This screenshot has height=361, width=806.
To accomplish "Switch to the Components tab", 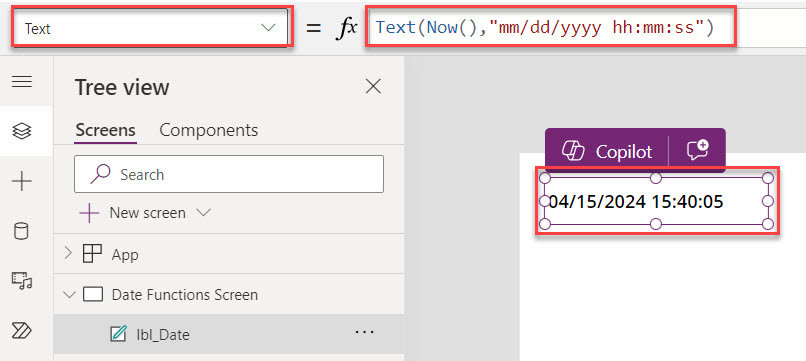I will point(209,130).
